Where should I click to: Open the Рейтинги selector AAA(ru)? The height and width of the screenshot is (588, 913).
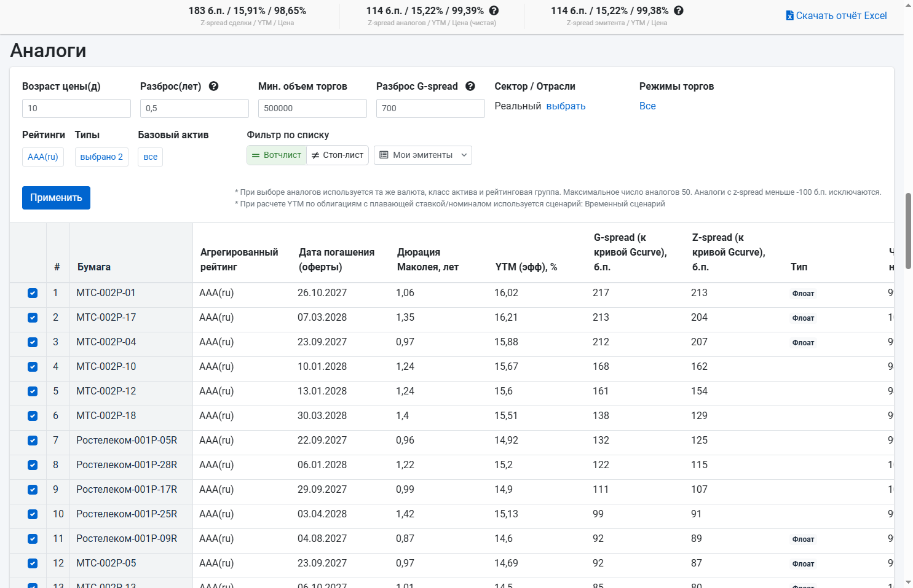coord(43,157)
